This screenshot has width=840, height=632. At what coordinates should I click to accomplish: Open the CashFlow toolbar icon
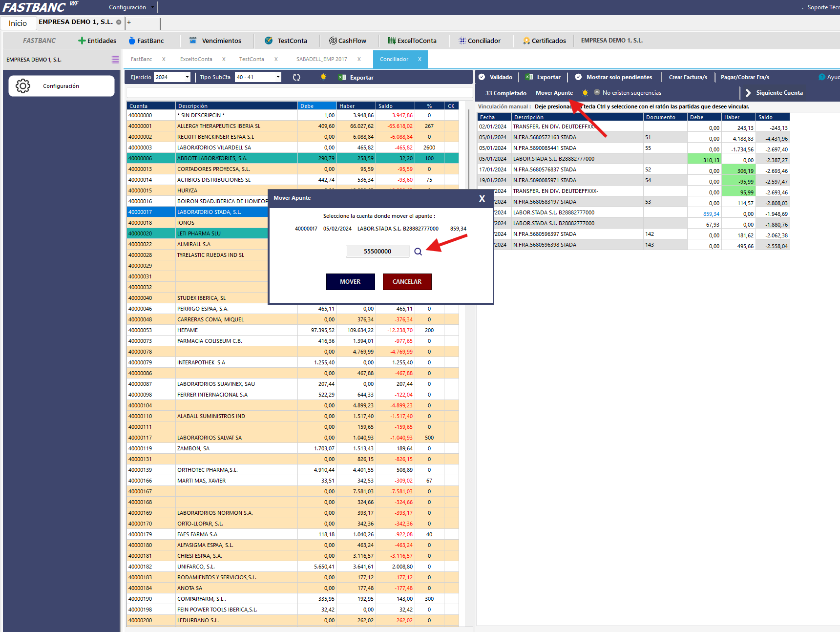[x=333, y=41]
